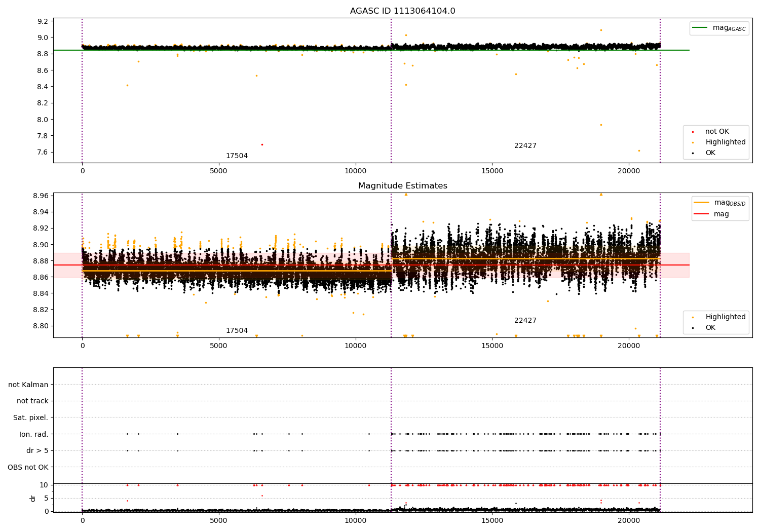Image resolution: width=760 pixels, height=532 pixels.
Task: Click the 8.92 tick on middle plot
Action: [41, 228]
